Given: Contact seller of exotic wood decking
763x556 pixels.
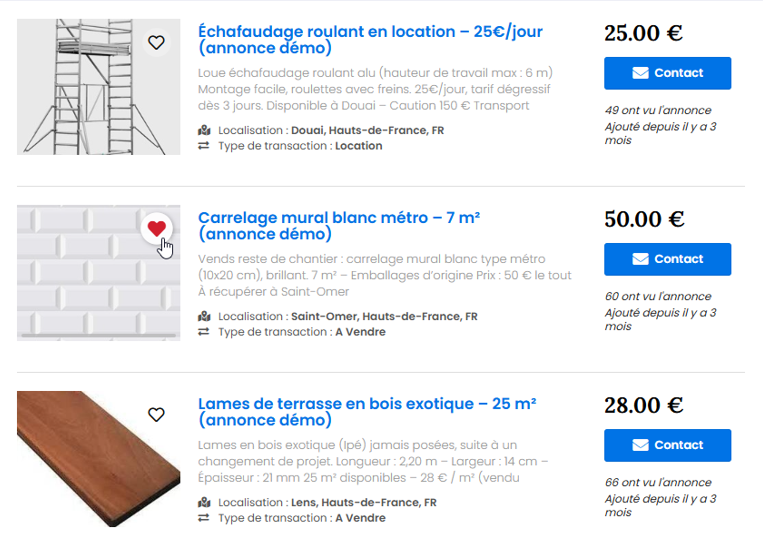Looking at the screenshot, I should point(667,445).
